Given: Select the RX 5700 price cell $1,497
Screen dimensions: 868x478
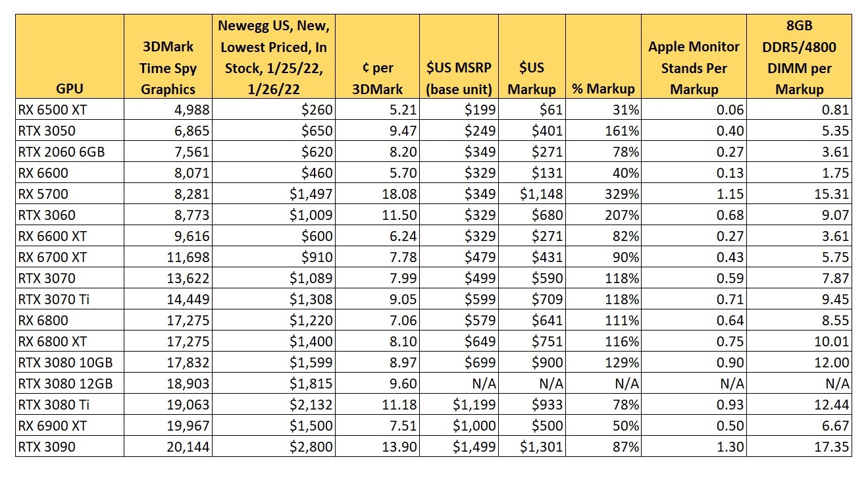Looking at the screenshot, I should (274, 194).
